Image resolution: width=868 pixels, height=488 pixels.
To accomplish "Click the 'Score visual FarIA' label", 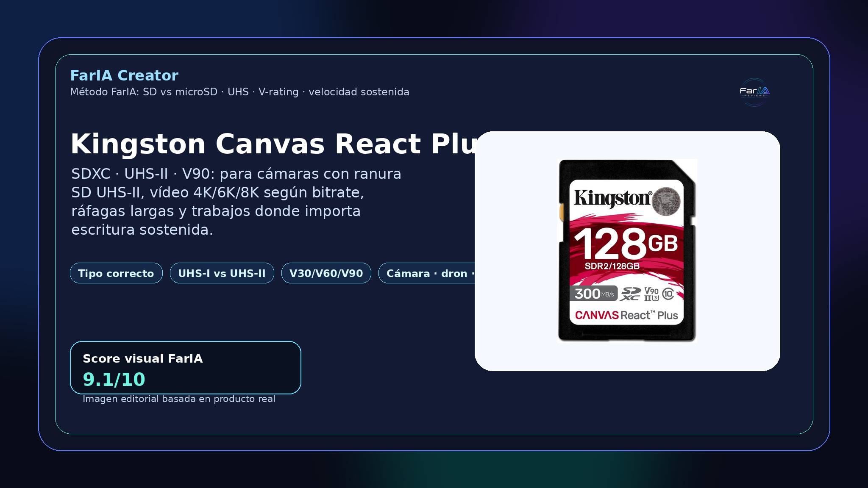I will pos(143,358).
